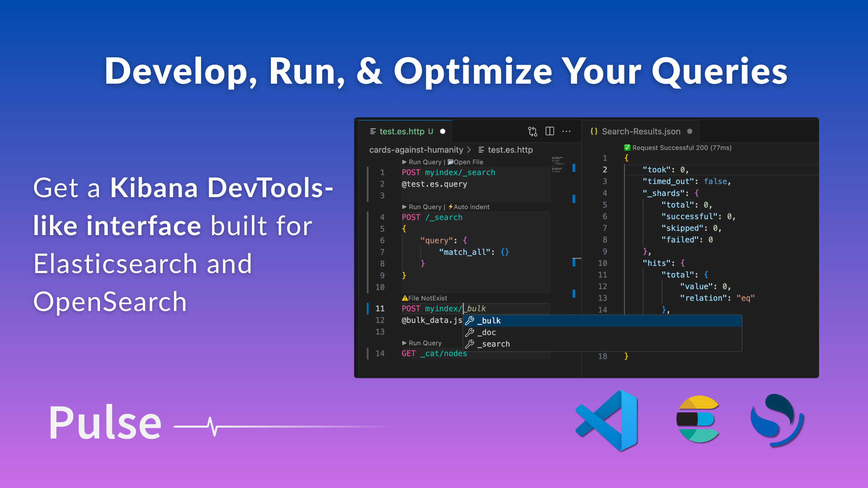Click the editor minimap preview
Viewport: 868px width, 488px height.
click(x=558, y=164)
